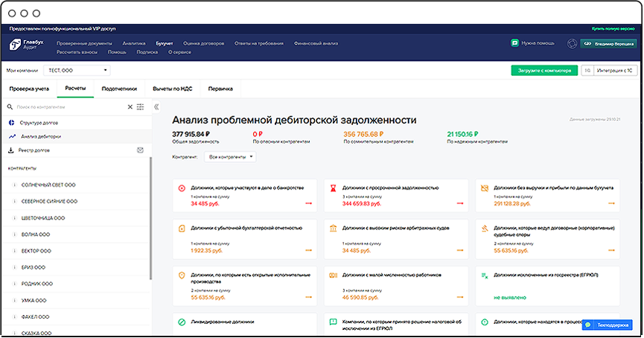
Task: Click the envelope icon beside Реестр долгов
Action: coord(140,150)
